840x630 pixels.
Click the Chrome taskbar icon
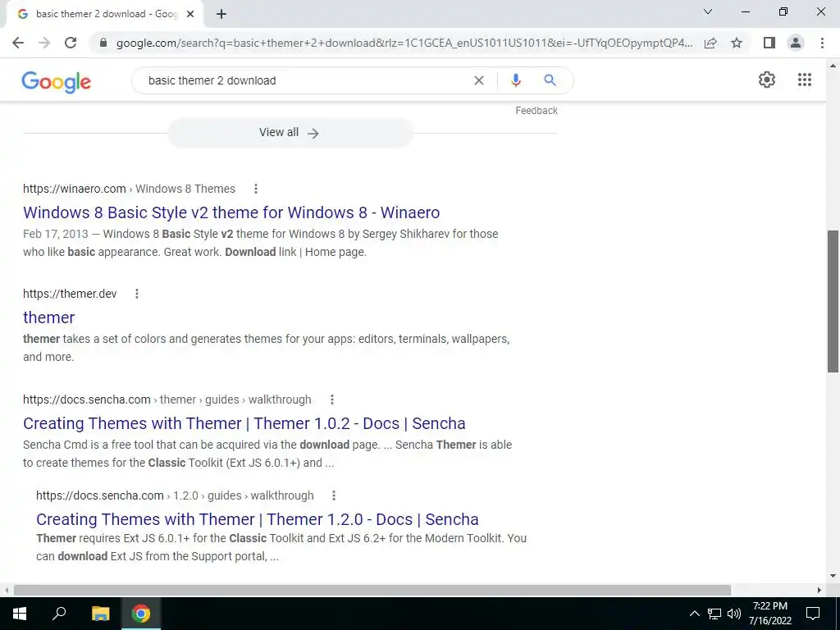pyautogui.click(x=141, y=614)
